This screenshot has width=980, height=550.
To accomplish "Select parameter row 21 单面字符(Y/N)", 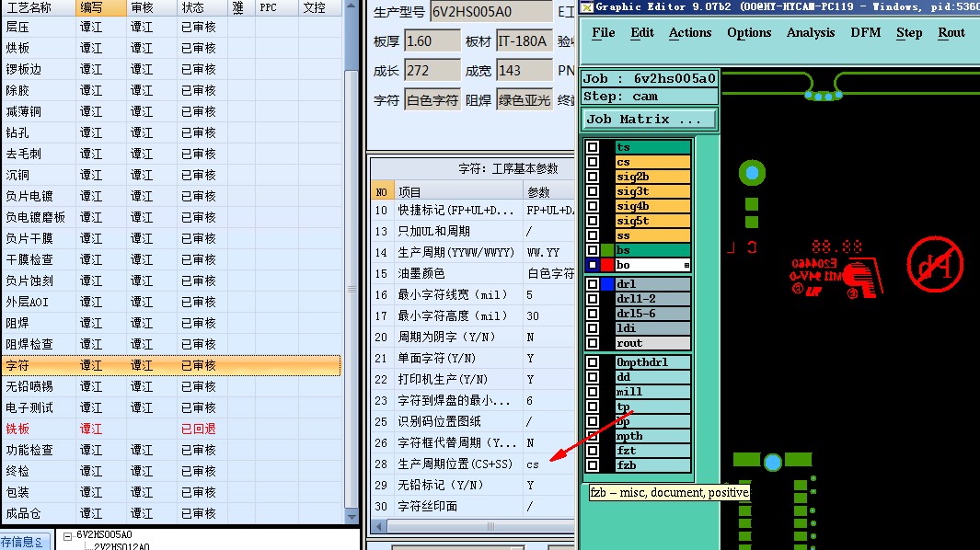I will pyautogui.click(x=473, y=359).
